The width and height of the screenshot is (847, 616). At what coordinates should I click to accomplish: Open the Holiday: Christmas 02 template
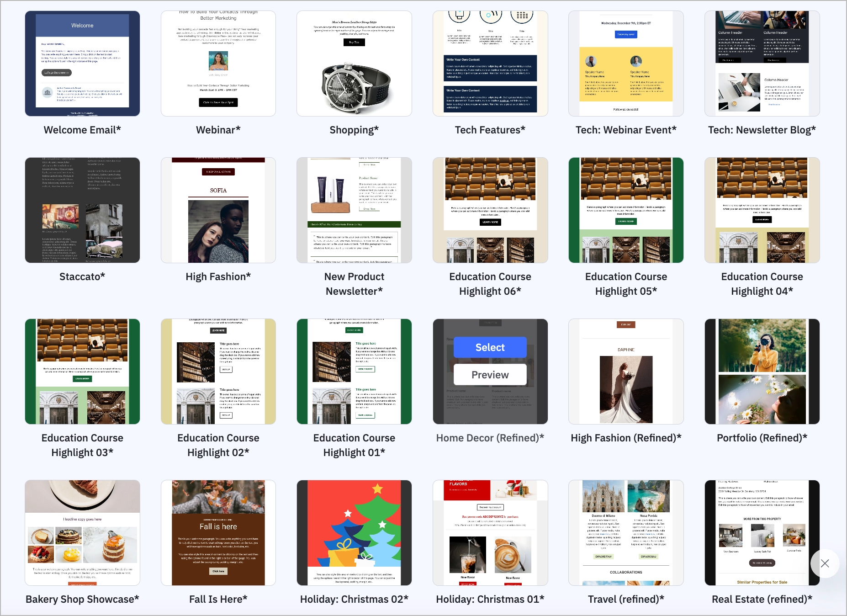pyautogui.click(x=354, y=532)
